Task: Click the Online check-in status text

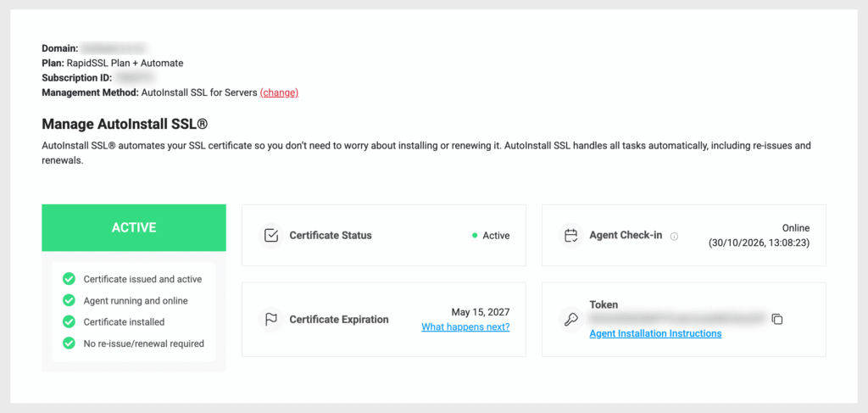Action: click(796, 227)
